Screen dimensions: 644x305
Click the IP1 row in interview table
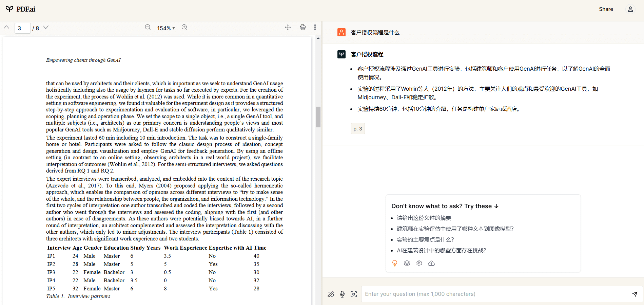pos(157,256)
